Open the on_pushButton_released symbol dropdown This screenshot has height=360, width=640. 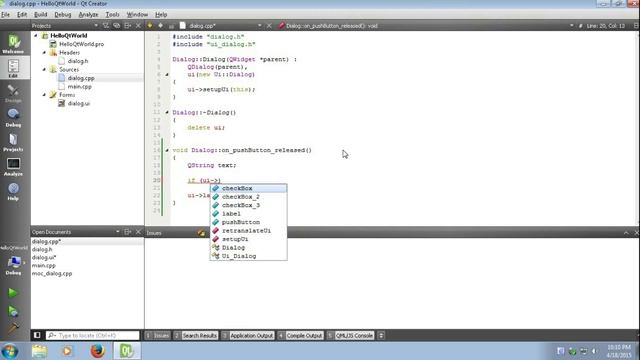coord(426,26)
